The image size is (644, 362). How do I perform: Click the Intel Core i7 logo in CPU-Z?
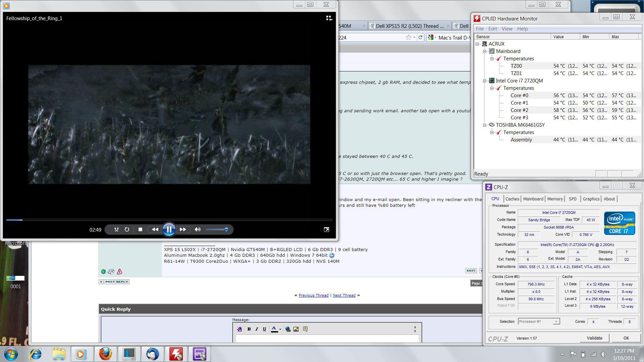pos(620,223)
